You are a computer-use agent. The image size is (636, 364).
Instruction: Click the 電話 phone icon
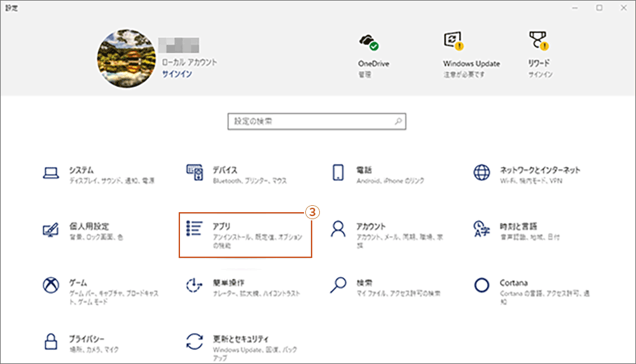[338, 173]
